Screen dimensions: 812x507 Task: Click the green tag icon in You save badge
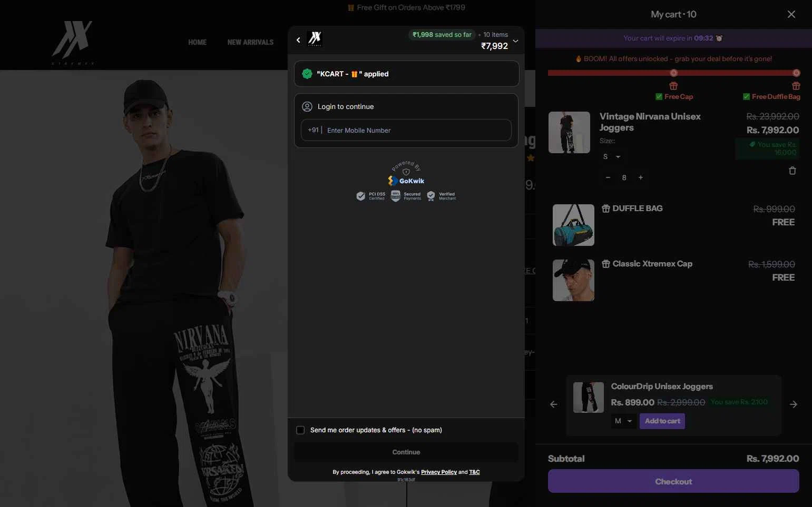click(x=752, y=144)
